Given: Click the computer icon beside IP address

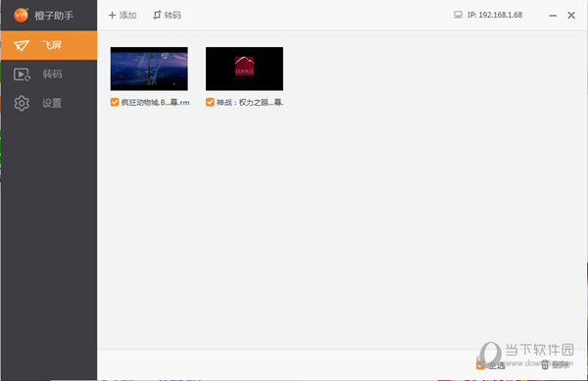Looking at the screenshot, I should (458, 15).
